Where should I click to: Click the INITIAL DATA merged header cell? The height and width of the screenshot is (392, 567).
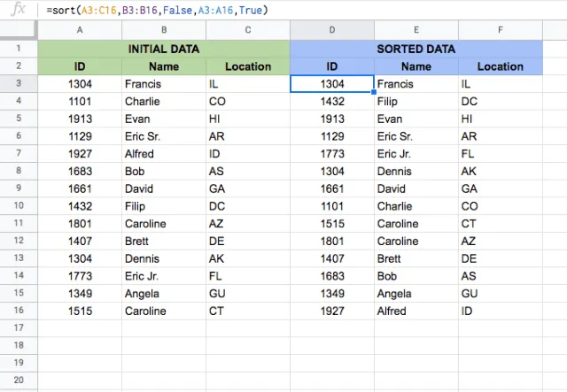pyautogui.click(x=164, y=49)
